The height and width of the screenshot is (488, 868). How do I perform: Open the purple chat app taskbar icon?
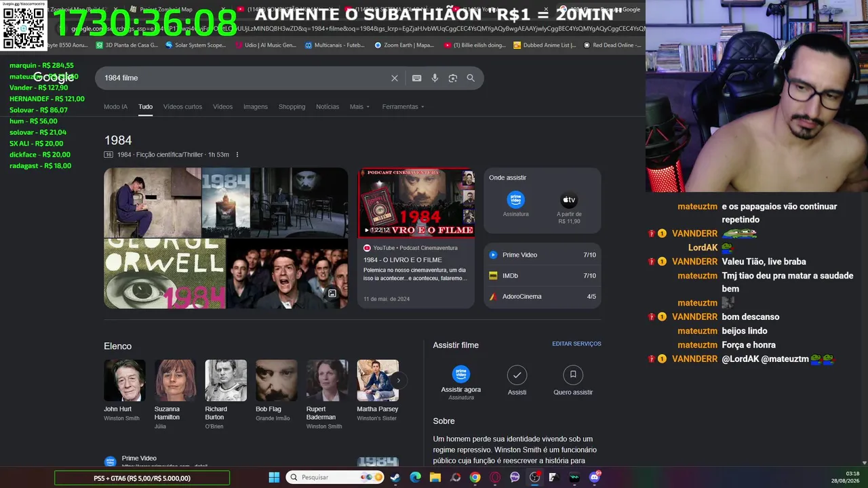[x=515, y=477]
